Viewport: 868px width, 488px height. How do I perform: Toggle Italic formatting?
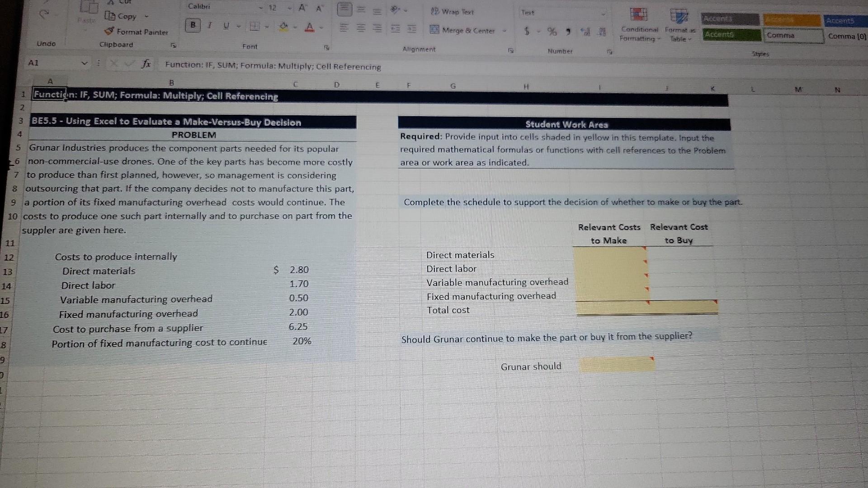coord(209,26)
